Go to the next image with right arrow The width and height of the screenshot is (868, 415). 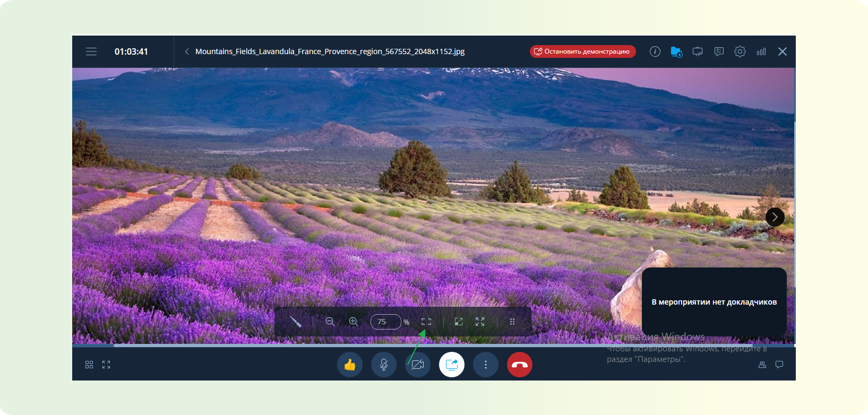[775, 217]
